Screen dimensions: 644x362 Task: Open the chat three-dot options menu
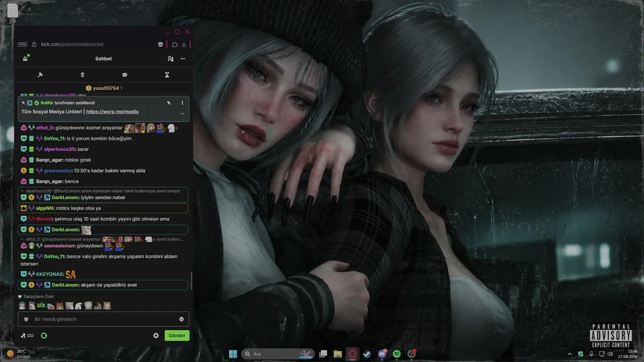coord(183,59)
